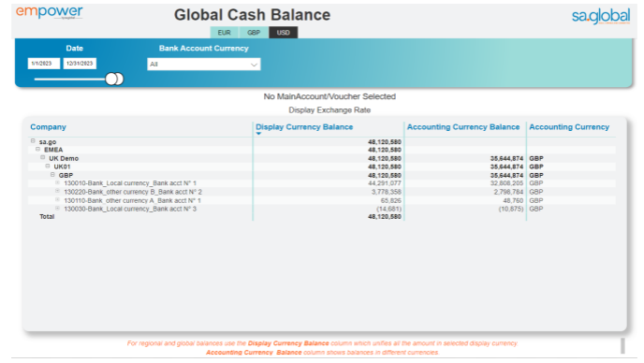Image resolution: width=644 pixels, height=363 pixels.
Task: Select the 3,778,358 display balance cell
Action: pyautogui.click(x=387, y=192)
